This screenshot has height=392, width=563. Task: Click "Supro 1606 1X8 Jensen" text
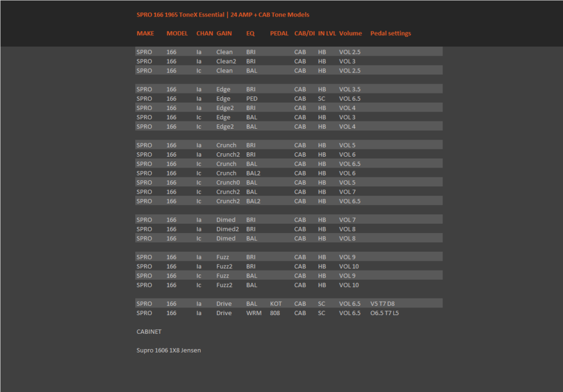coord(169,351)
